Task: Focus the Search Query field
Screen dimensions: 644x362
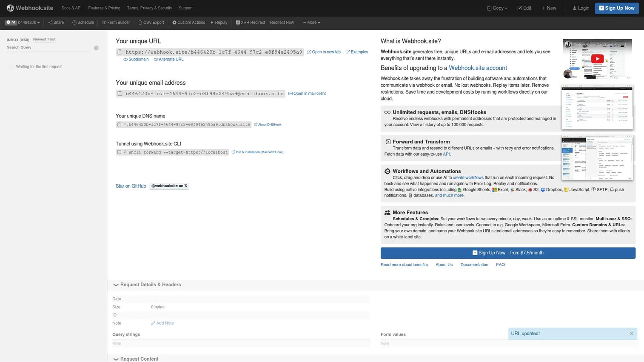Action: coord(48,48)
